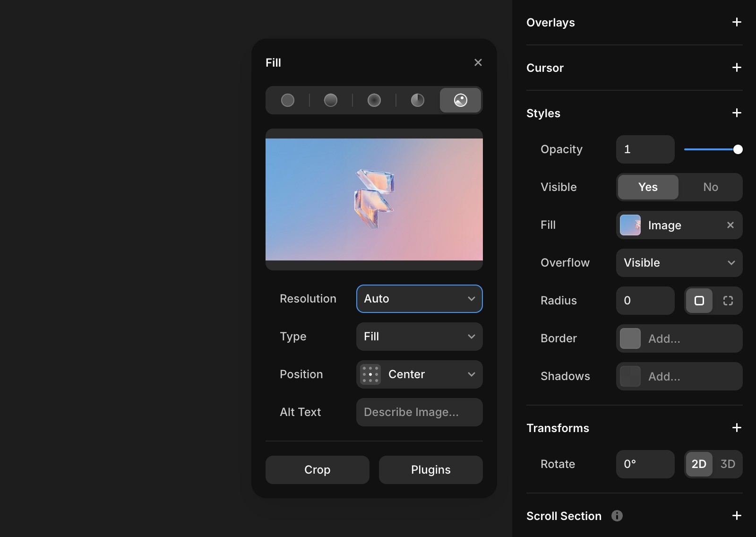Select the image fill type icon
Image resolution: width=756 pixels, height=537 pixels.
pyautogui.click(x=460, y=100)
